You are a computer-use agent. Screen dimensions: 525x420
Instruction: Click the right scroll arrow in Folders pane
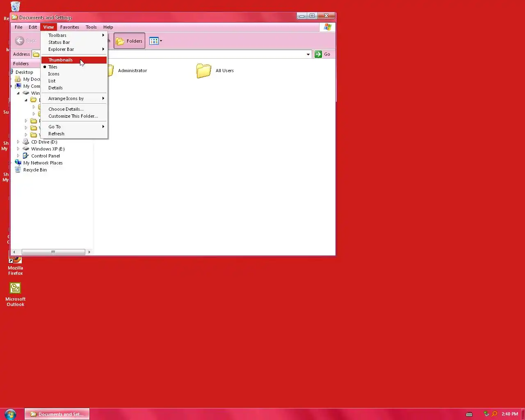click(x=89, y=252)
